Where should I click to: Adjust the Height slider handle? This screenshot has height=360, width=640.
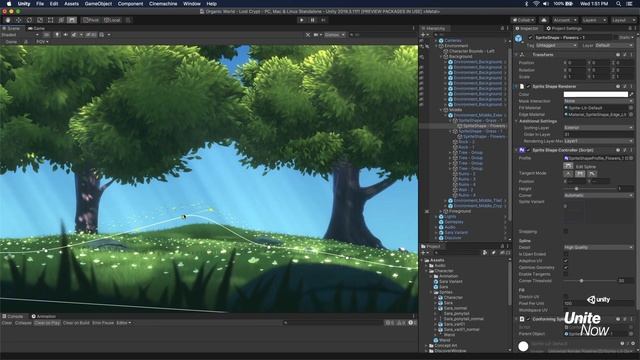[x=576, y=189]
